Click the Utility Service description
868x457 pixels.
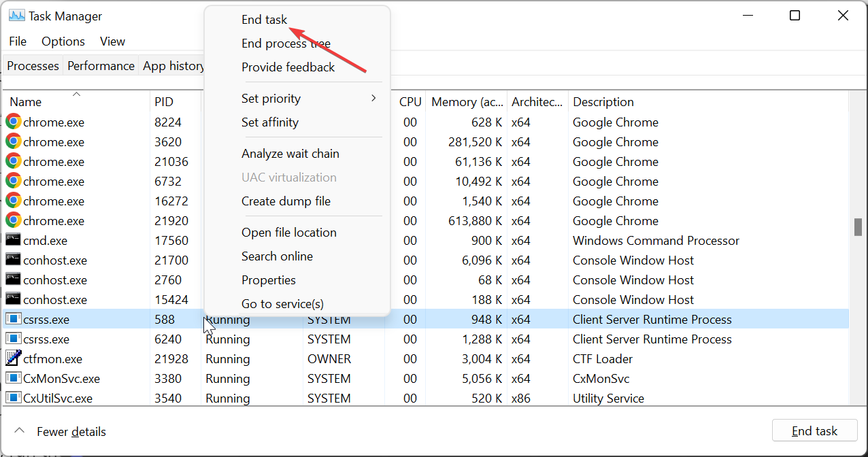pyautogui.click(x=608, y=399)
